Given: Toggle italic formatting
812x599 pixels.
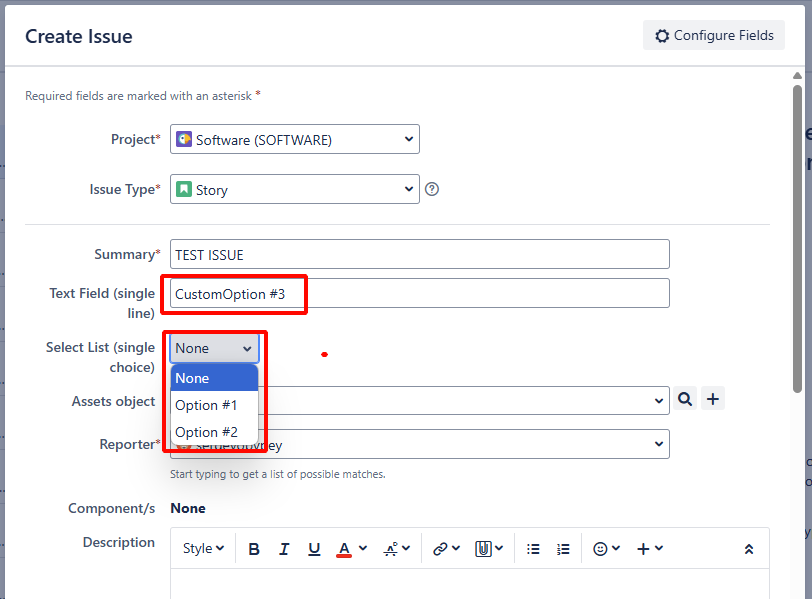Looking at the screenshot, I should 284,549.
